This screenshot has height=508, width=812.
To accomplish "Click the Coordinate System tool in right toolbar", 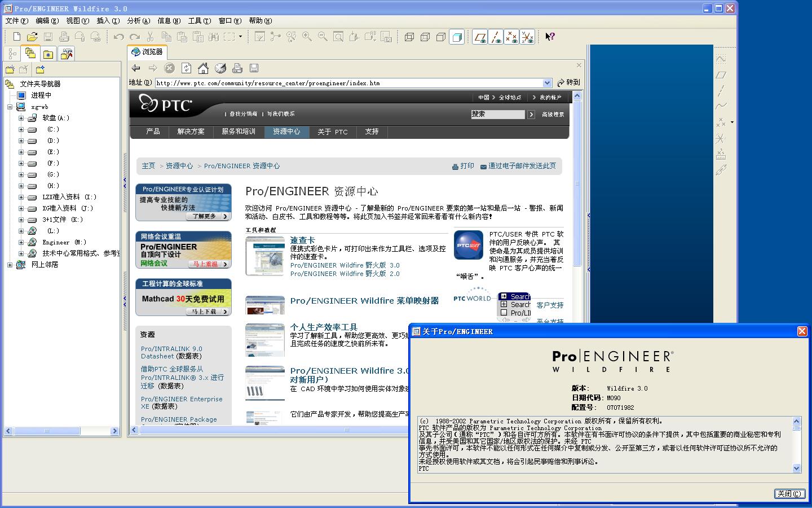I will click(721, 138).
